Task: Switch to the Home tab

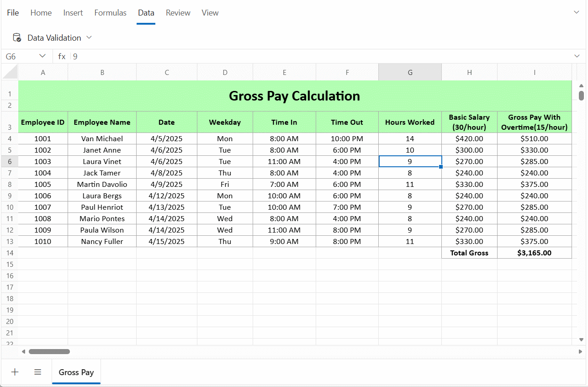Action: coord(41,13)
